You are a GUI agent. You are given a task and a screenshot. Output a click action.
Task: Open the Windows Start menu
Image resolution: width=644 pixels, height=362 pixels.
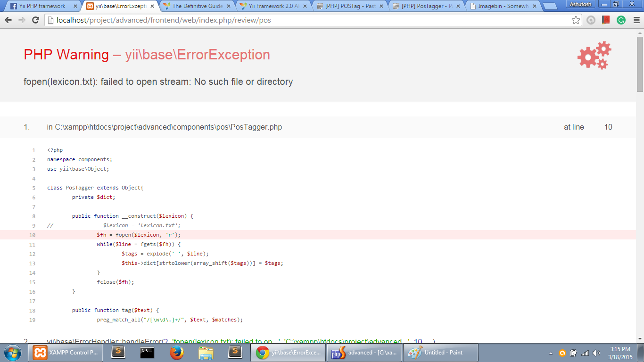pos(12,353)
